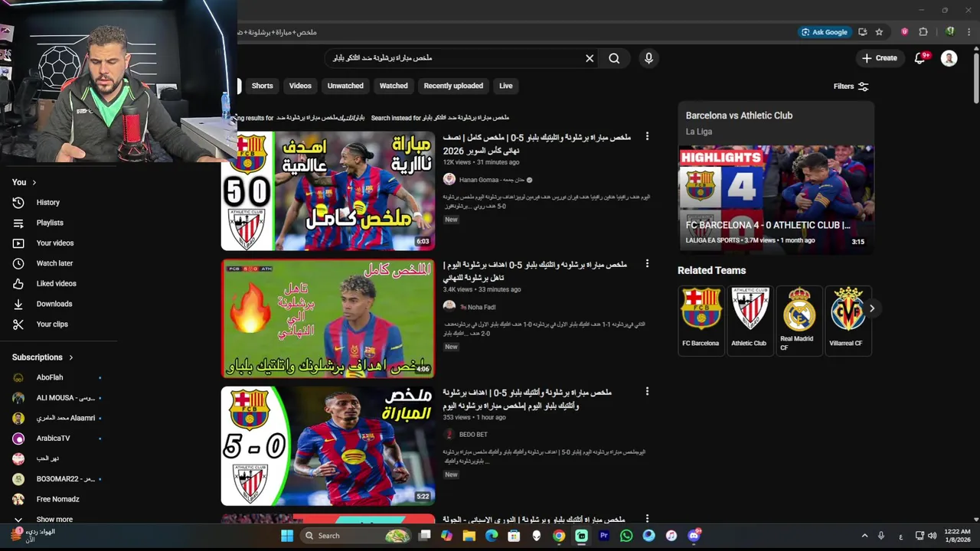980x551 pixels.
Task: Click the taskbar Search box
Action: pyautogui.click(x=356, y=536)
